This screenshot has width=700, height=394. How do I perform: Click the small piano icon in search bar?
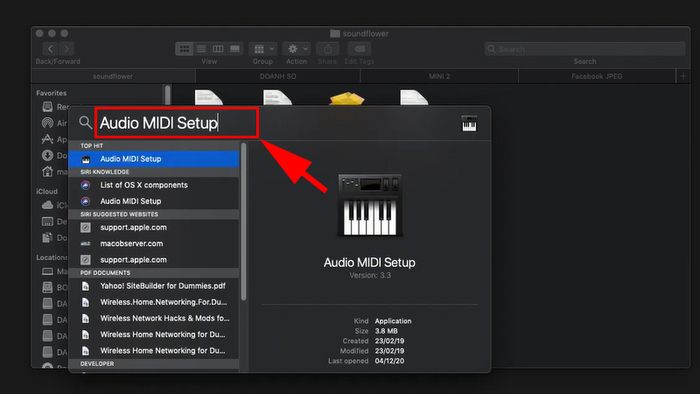pyautogui.click(x=469, y=123)
